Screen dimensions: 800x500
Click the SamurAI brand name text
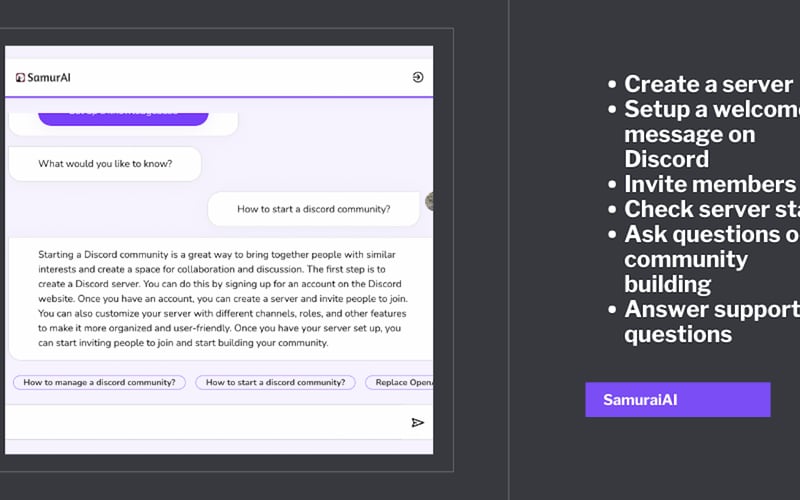click(49, 78)
